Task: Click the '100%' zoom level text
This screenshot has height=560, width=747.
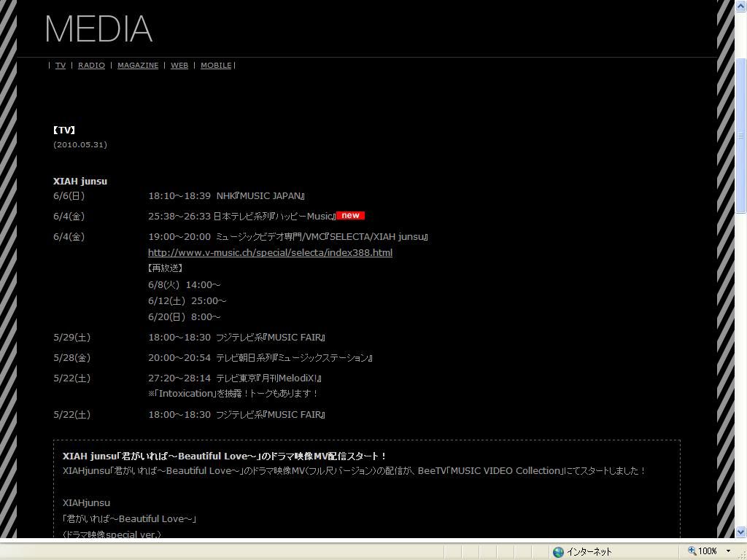Action: (708, 551)
